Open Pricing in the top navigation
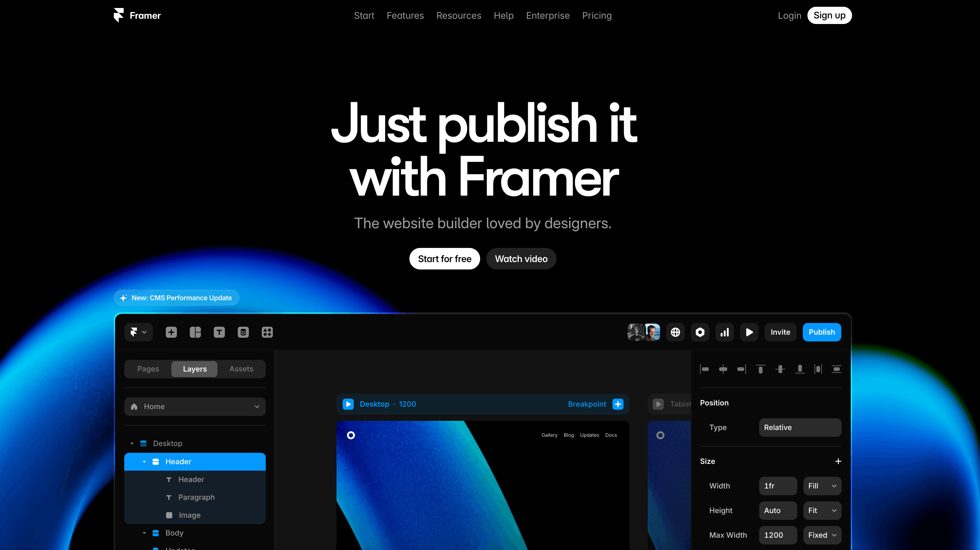 tap(596, 16)
